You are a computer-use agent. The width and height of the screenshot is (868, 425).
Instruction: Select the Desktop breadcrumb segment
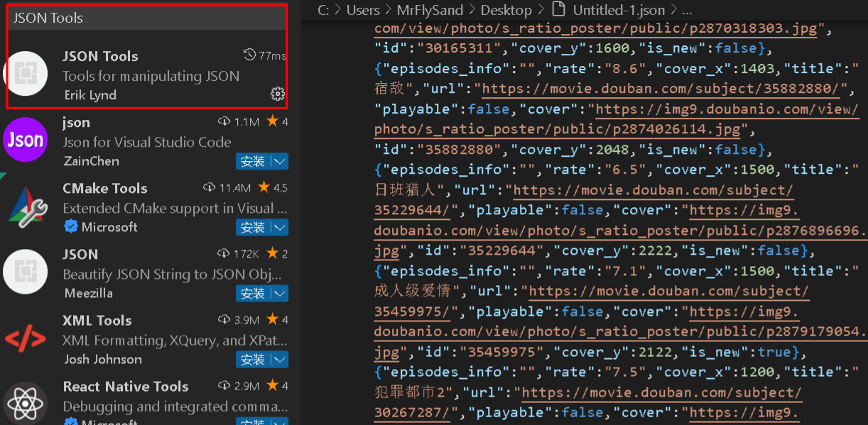click(x=506, y=10)
